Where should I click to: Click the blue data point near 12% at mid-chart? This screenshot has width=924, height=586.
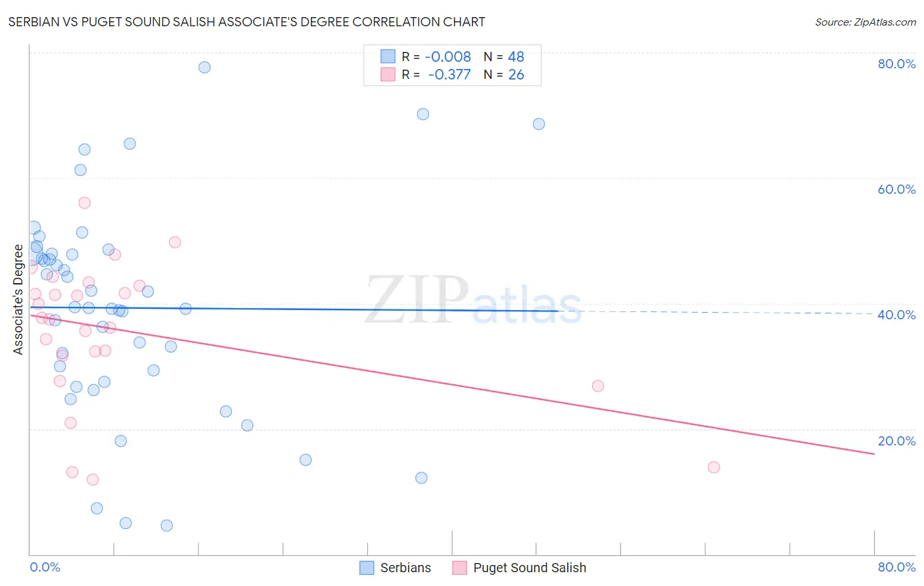coord(421,478)
